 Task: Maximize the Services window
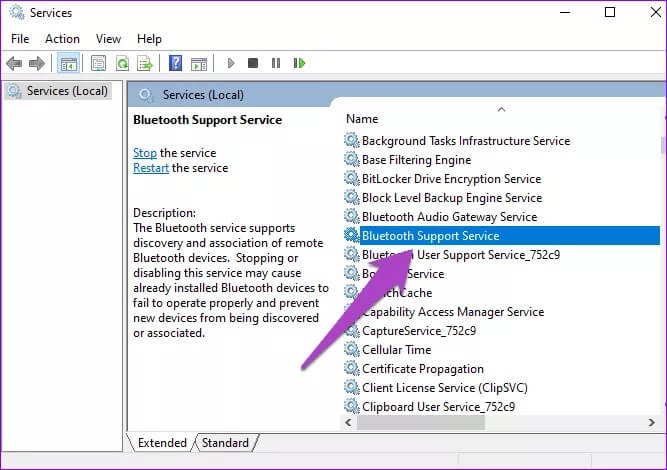click(x=610, y=12)
